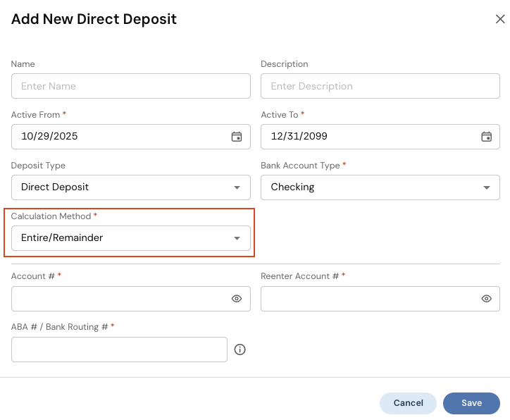Focus the Name input field
This screenshot has height=420, width=510.
(130, 86)
